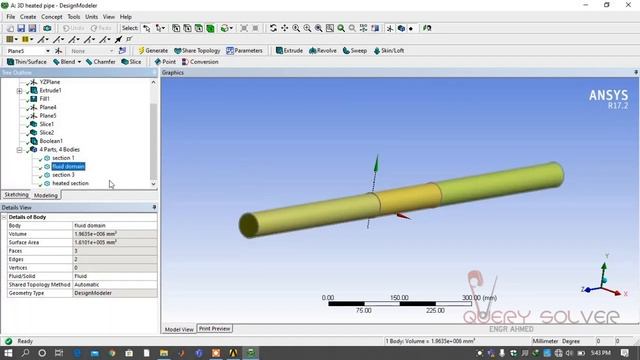Click the New Plane icon
The image size is (640, 360).
(x=58, y=51)
